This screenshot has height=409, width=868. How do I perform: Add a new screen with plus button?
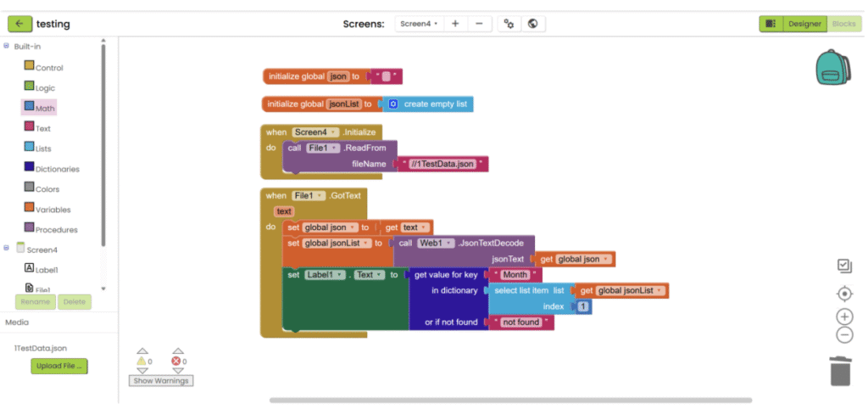[455, 24]
